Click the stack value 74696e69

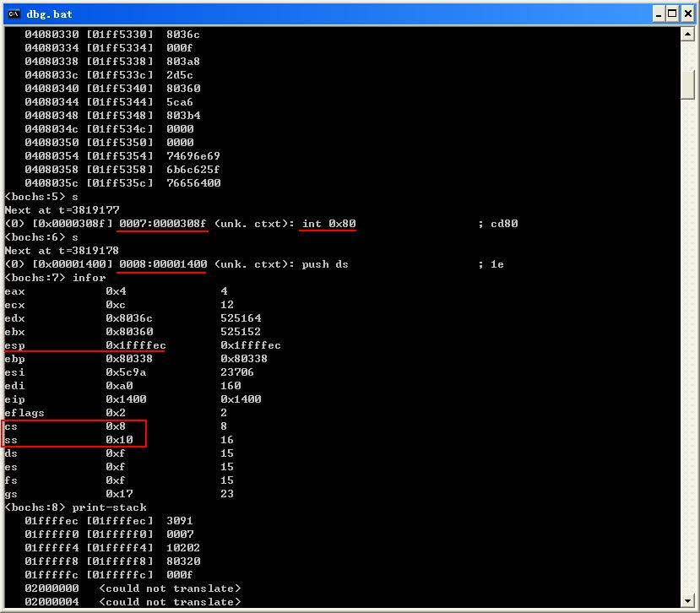pos(193,156)
